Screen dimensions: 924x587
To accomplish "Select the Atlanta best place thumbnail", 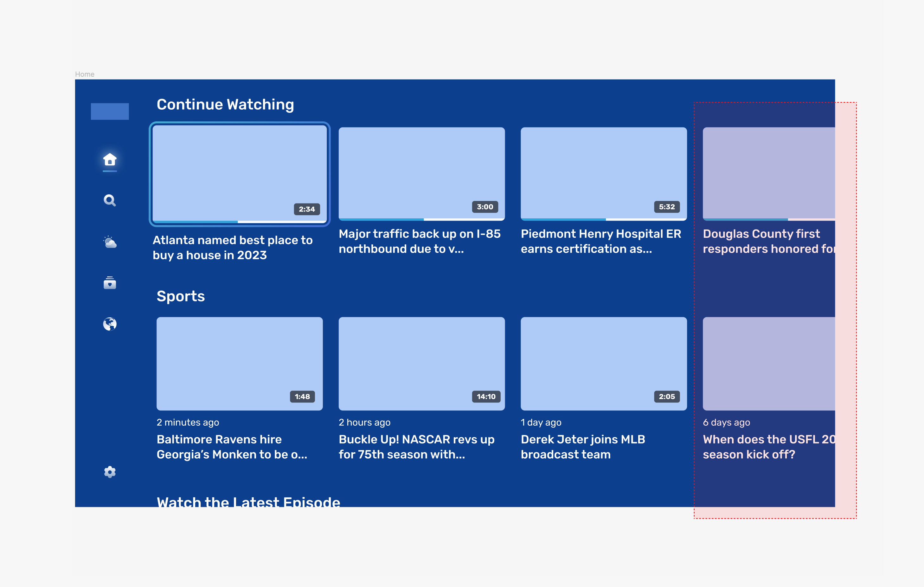I will pyautogui.click(x=240, y=174).
